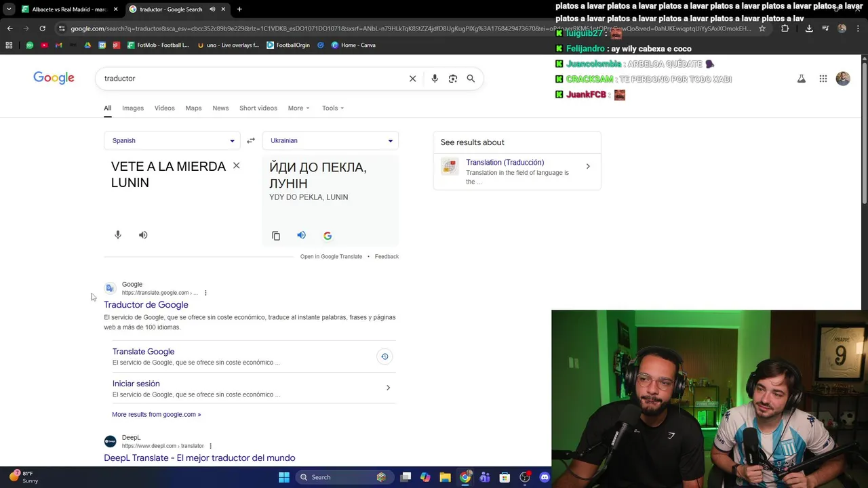Click into the Google search field

click(x=251, y=79)
